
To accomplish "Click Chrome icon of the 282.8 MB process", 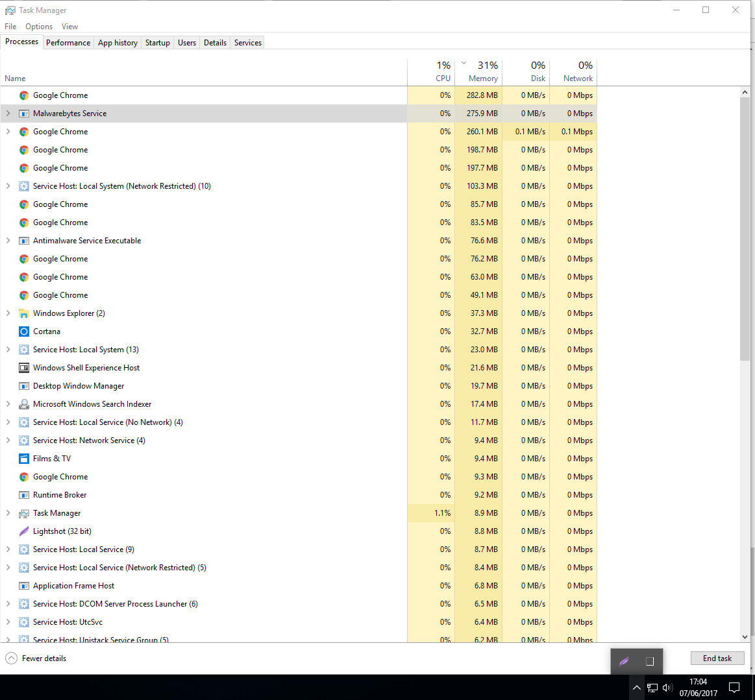I will 23,95.
